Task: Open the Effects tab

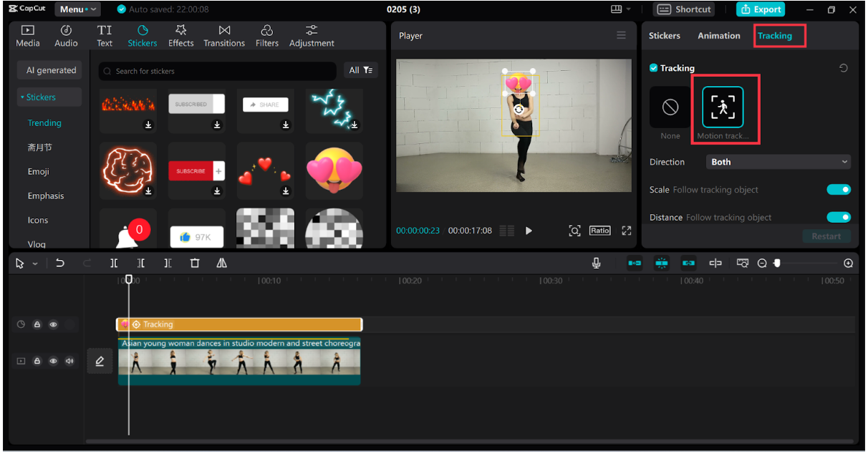Action: (x=180, y=36)
